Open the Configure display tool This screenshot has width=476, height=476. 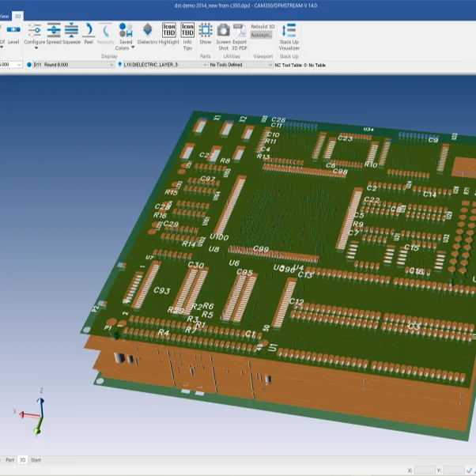pyautogui.click(x=34, y=30)
